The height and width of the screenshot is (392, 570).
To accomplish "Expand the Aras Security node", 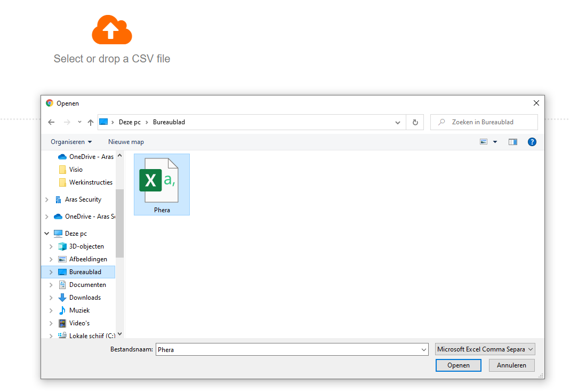I will (x=47, y=199).
